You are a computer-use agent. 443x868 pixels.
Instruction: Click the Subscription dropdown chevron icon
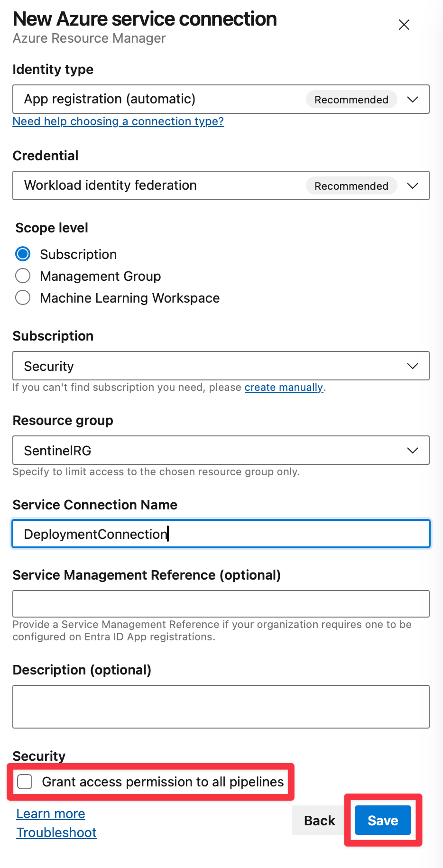click(413, 366)
